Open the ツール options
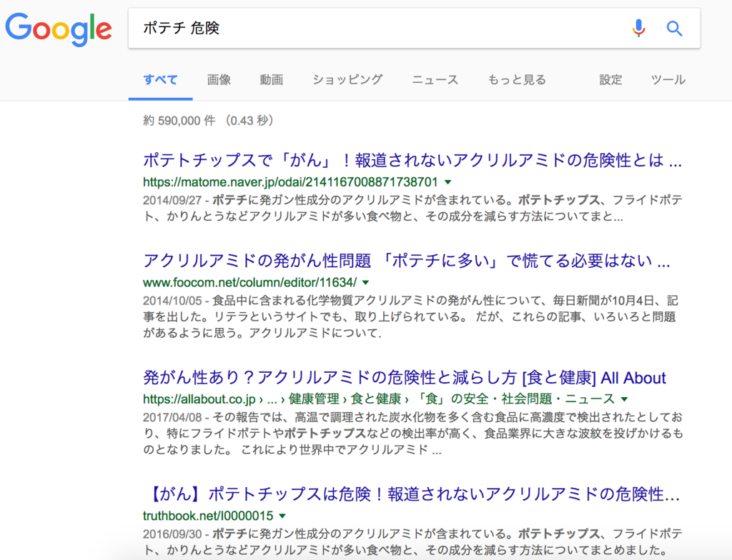Image resolution: width=732 pixels, height=560 pixels. 668,80
